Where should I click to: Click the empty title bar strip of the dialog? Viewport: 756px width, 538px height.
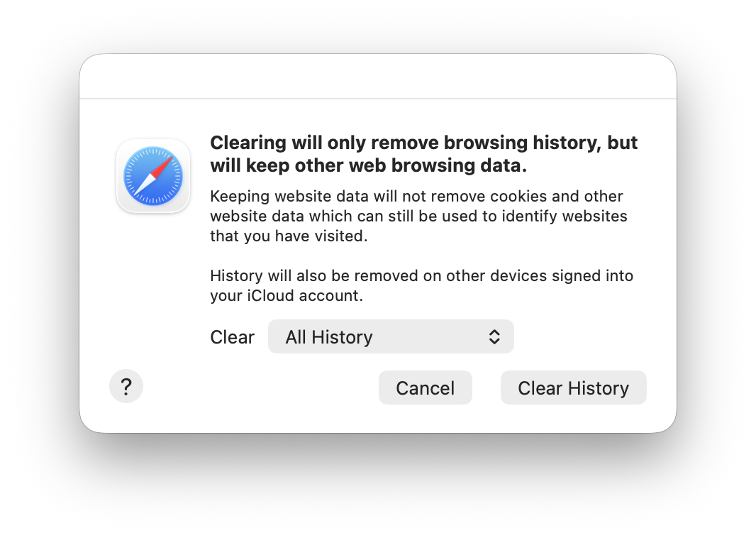tap(377, 77)
